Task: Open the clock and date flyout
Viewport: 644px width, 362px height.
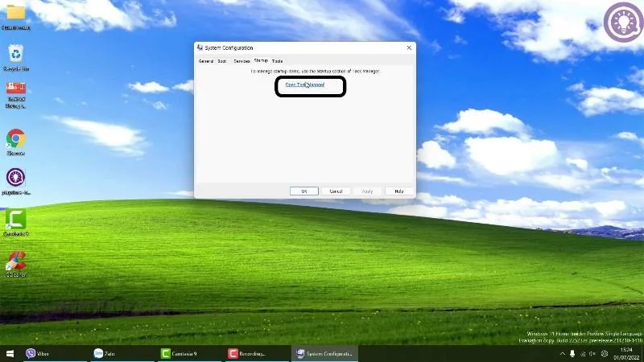Action: (x=626, y=354)
